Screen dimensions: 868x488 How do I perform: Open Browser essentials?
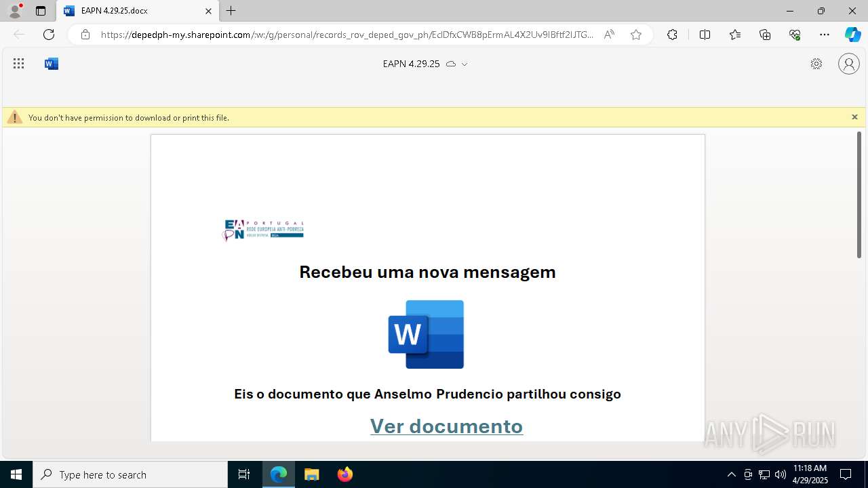(795, 35)
